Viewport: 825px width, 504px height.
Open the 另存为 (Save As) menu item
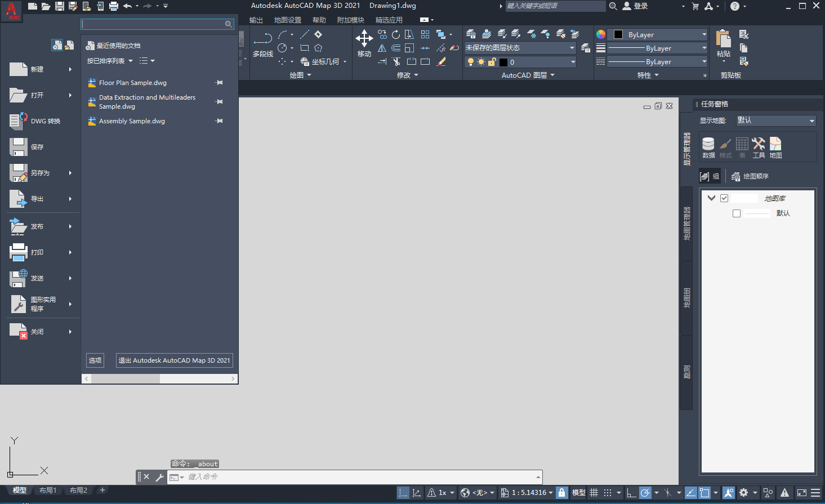point(42,173)
